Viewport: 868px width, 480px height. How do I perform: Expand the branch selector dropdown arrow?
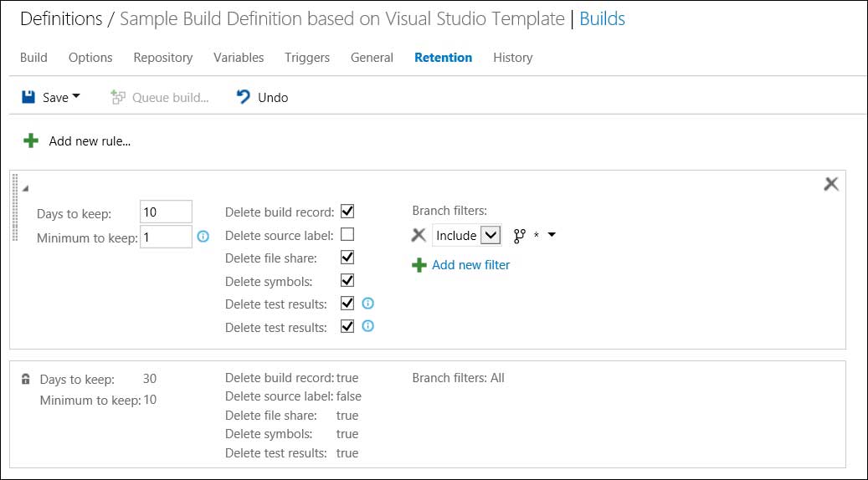point(552,236)
